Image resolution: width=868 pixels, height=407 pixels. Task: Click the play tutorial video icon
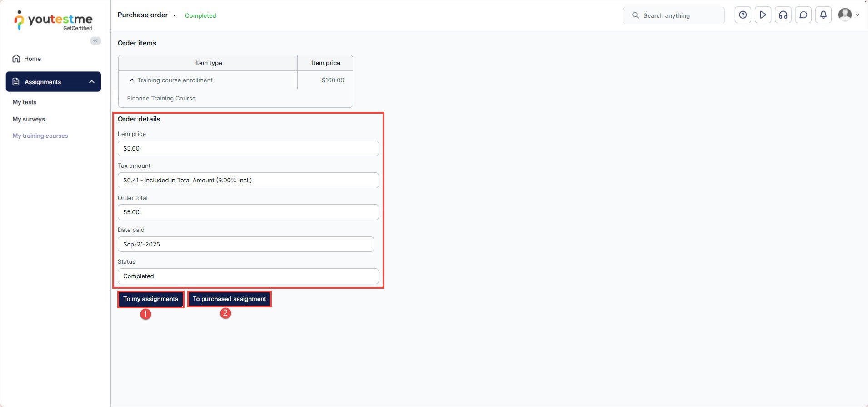763,15
